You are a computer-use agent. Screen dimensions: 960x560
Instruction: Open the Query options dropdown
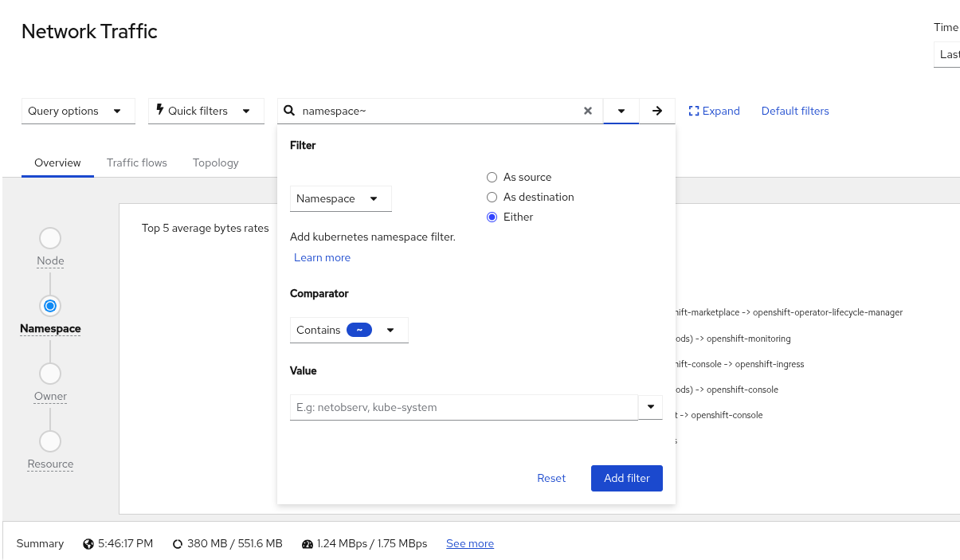[x=75, y=111]
